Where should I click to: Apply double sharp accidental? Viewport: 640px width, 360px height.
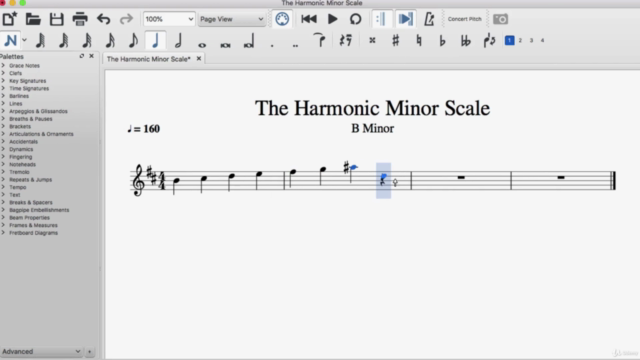coord(372,40)
